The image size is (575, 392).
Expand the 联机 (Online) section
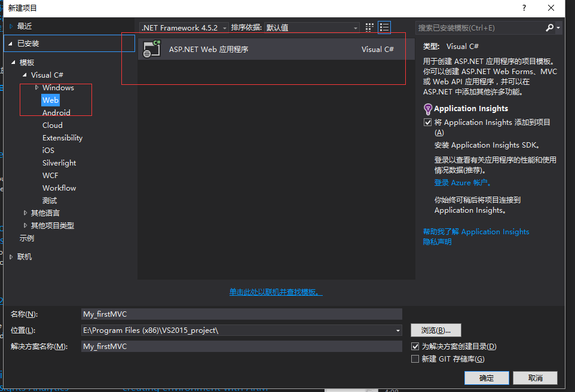tap(11, 257)
